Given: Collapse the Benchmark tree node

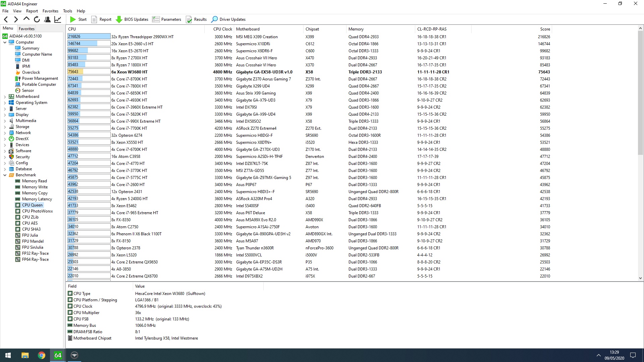Looking at the screenshot, I should [5, 175].
